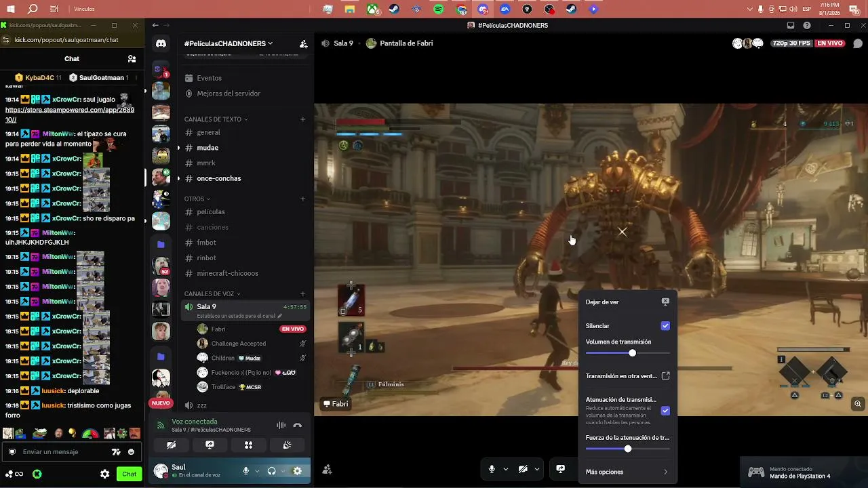This screenshot has height=488, width=868.
Task: Open Kick chat settings gear
Action: click(104, 474)
